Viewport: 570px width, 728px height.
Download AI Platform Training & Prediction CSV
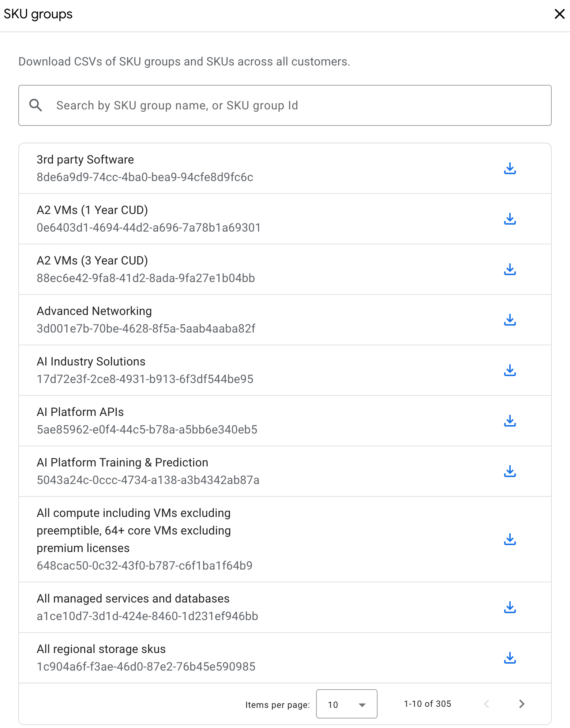(510, 472)
